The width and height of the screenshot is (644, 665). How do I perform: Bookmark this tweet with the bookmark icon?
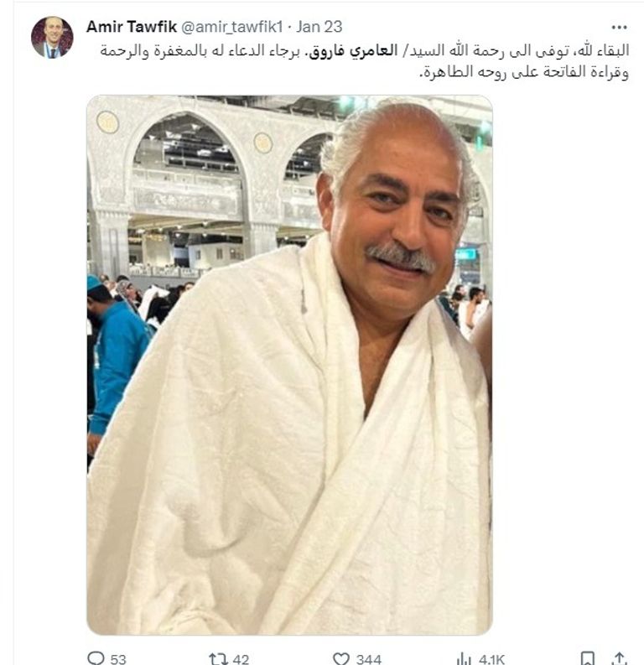588,658
